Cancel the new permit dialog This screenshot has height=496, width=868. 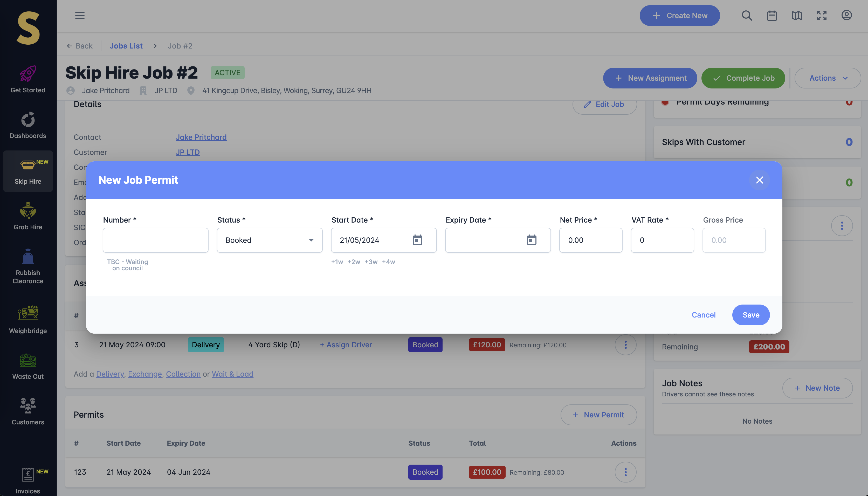(x=703, y=315)
